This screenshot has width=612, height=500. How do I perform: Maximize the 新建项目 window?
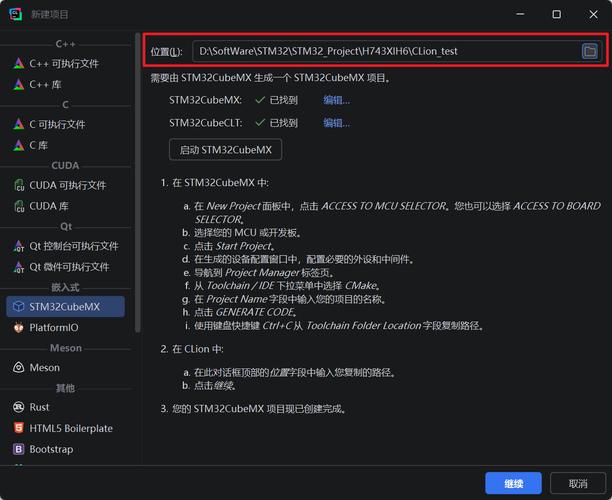click(557, 14)
